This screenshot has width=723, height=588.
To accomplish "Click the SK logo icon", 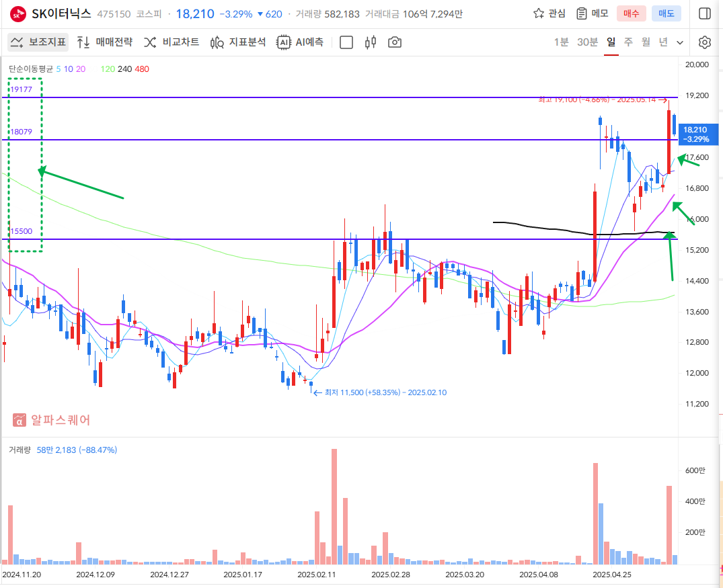I will [x=18, y=14].
